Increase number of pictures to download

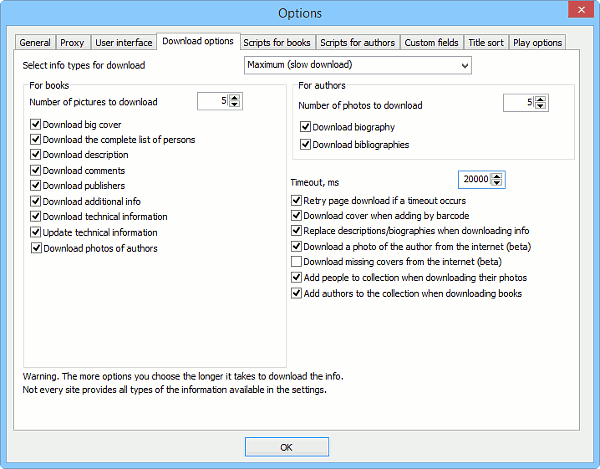coord(235,98)
